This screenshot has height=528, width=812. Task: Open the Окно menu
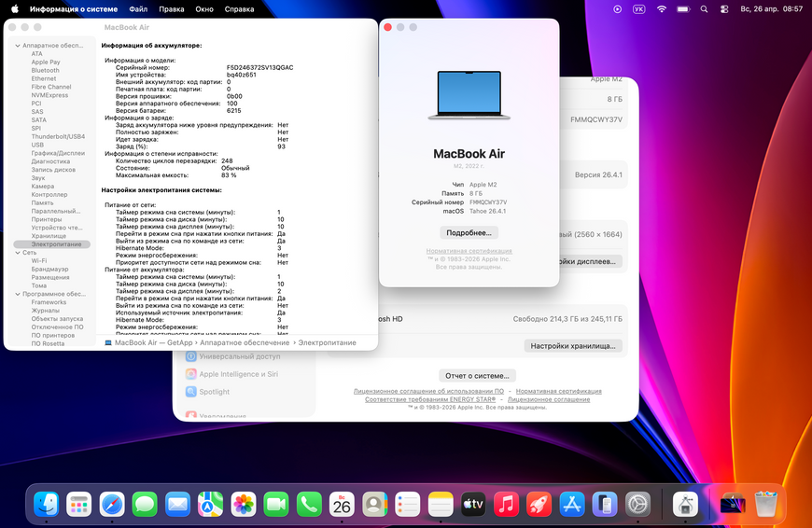pyautogui.click(x=204, y=8)
